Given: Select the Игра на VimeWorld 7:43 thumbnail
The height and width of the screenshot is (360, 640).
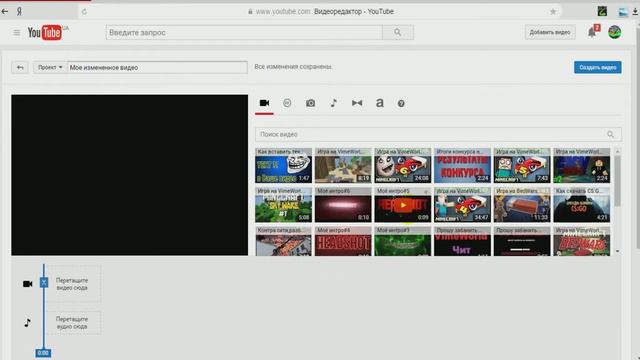Looking at the screenshot, I should click(x=522, y=166).
